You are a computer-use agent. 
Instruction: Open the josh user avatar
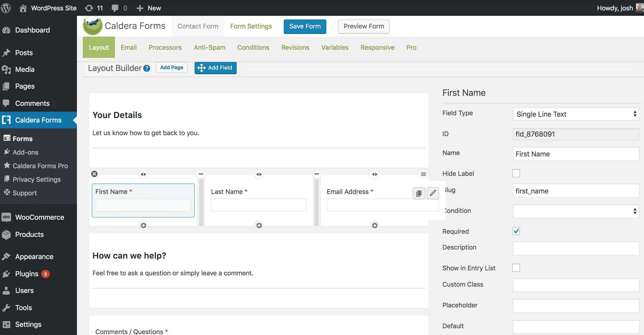(x=639, y=8)
